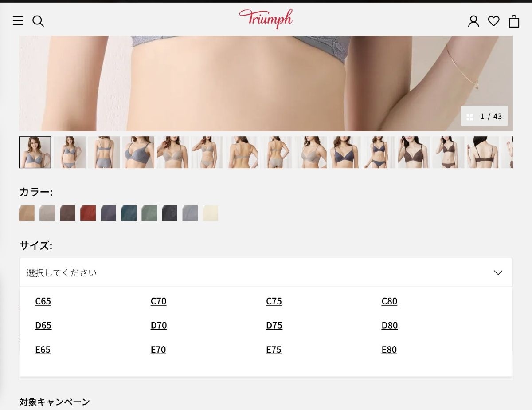The height and width of the screenshot is (410, 532).
Task: Select size C80 option
Action: (x=389, y=301)
